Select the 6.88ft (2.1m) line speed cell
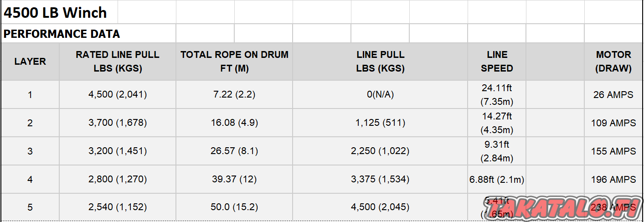Viewport: 644px width, 222px height. pos(497,180)
